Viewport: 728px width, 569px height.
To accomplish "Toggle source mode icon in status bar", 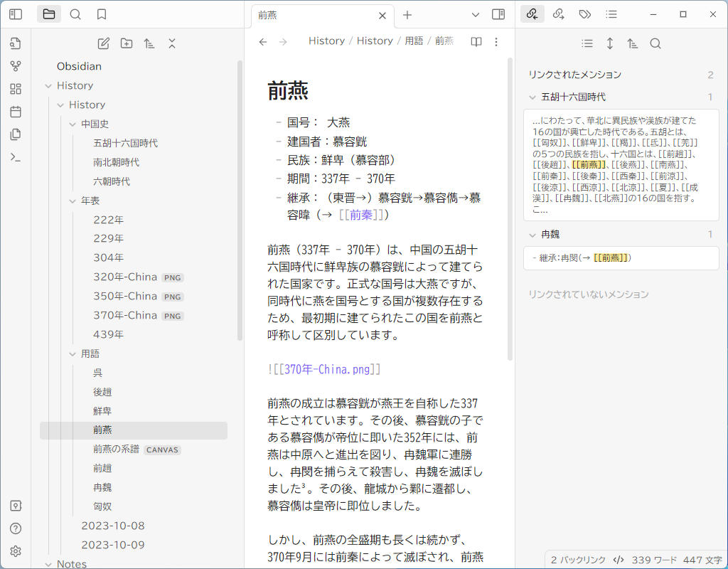I will tap(619, 560).
